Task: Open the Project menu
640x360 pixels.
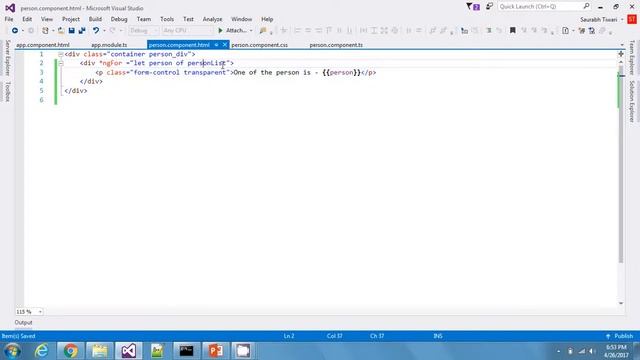Action: 71,19
